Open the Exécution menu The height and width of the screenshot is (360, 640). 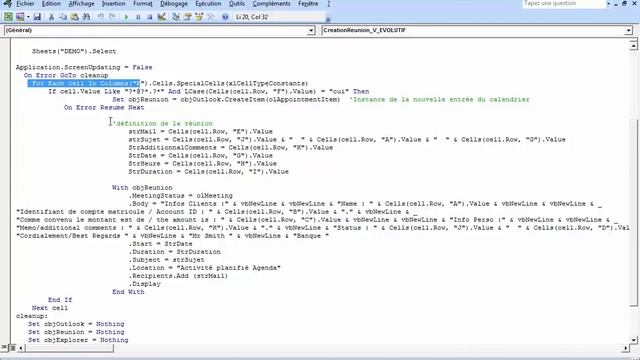click(x=208, y=4)
